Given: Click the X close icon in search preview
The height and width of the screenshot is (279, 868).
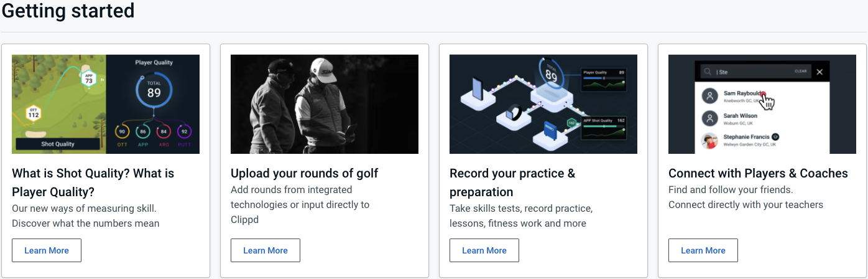Looking at the screenshot, I should click(820, 72).
